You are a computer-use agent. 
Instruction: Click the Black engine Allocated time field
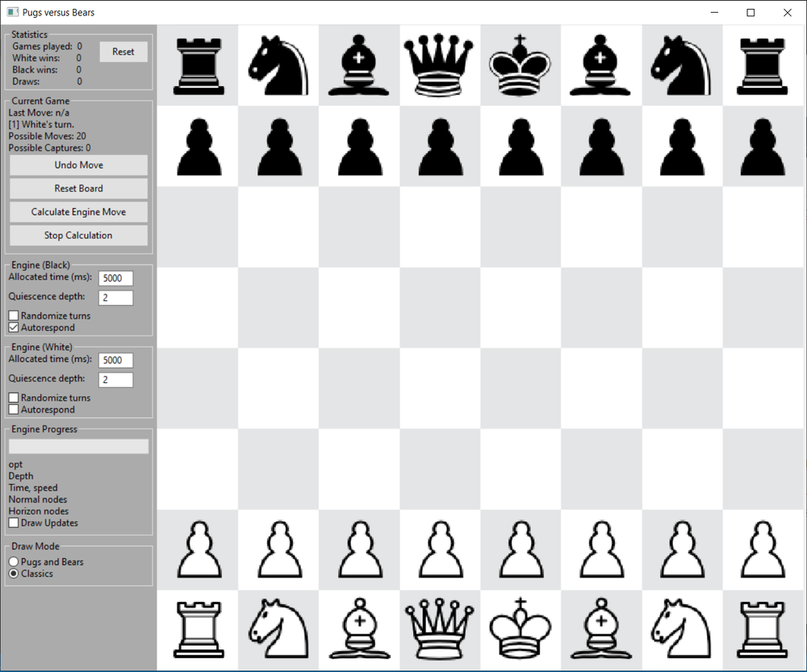[x=115, y=278]
